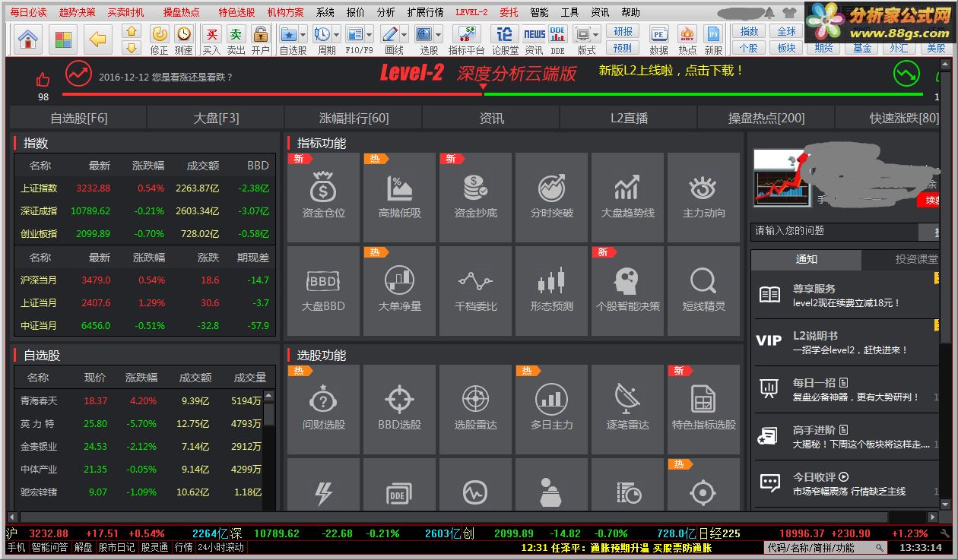Open the 开户 padlock icon

pyautogui.click(x=261, y=39)
